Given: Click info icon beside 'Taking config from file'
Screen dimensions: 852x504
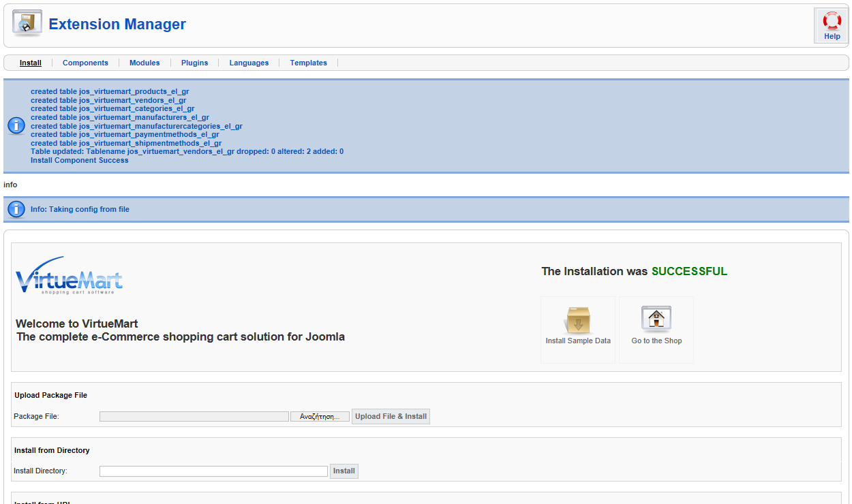Looking at the screenshot, I should pos(16,209).
